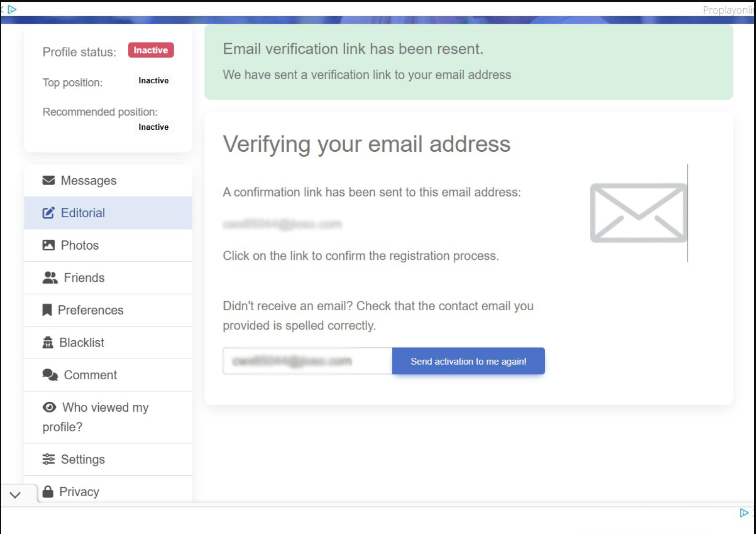This screenshot has height=534, width=756.
Task: Click the Friends people icon
Action: point(50,278)
